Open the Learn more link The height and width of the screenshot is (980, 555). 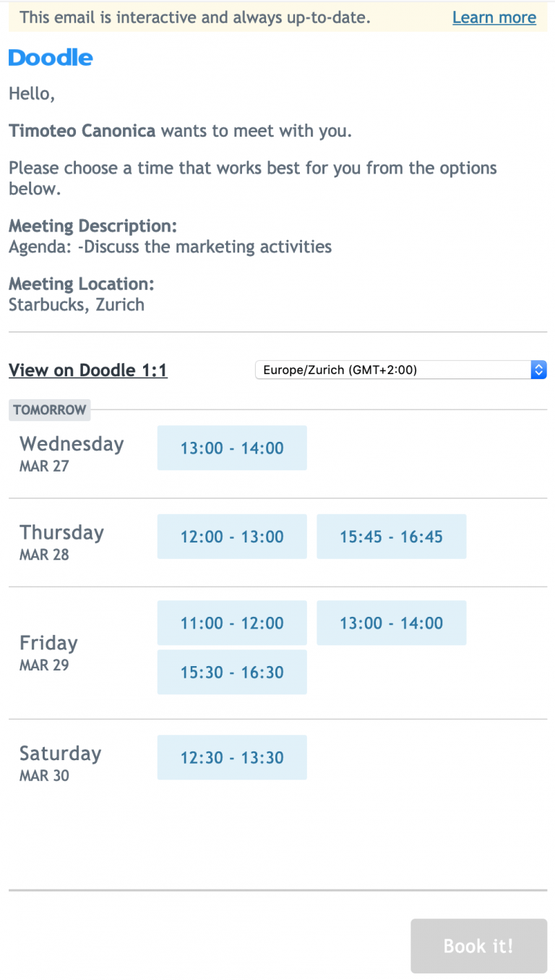tap(494, 17)
